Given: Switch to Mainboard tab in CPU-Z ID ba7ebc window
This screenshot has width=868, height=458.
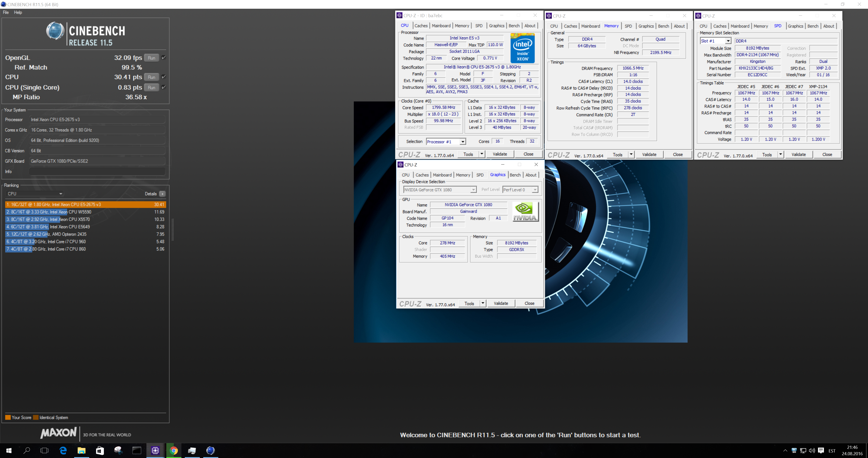Looking at the screenshot, I should 441,26.
